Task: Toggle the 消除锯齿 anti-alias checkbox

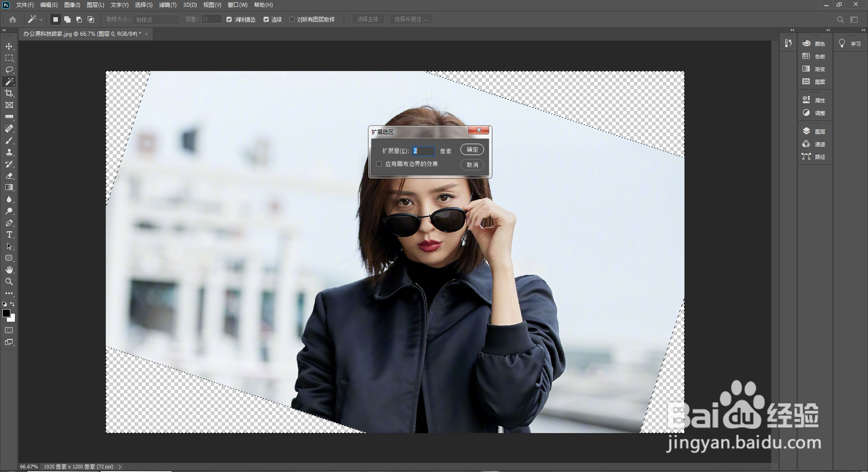Action: [229, 19]
